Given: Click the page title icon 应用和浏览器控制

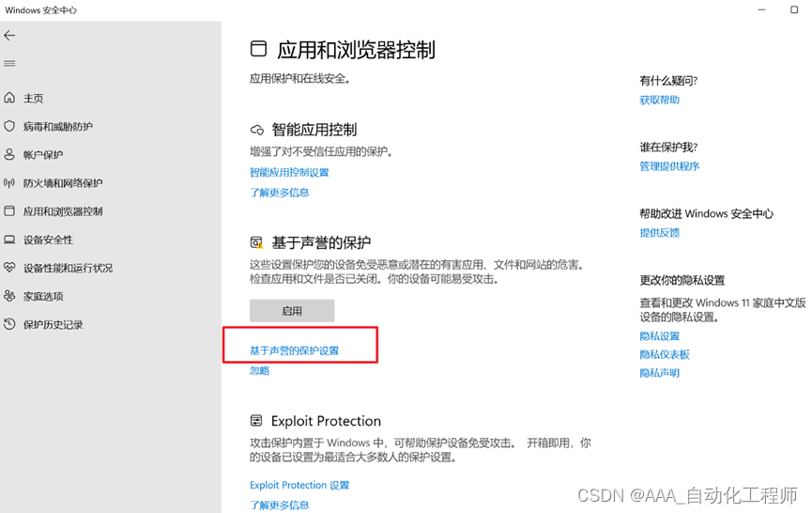Looking at the screenshot, I should tap(258, 49).
